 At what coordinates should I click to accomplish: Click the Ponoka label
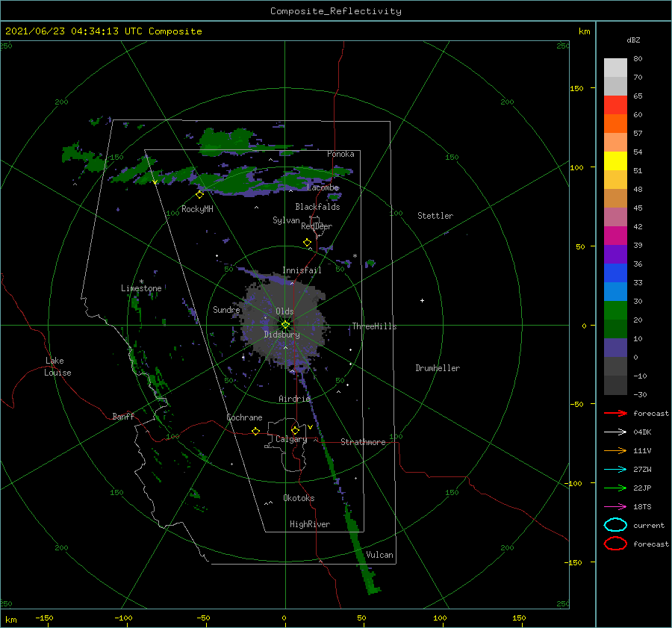point(340,154)
